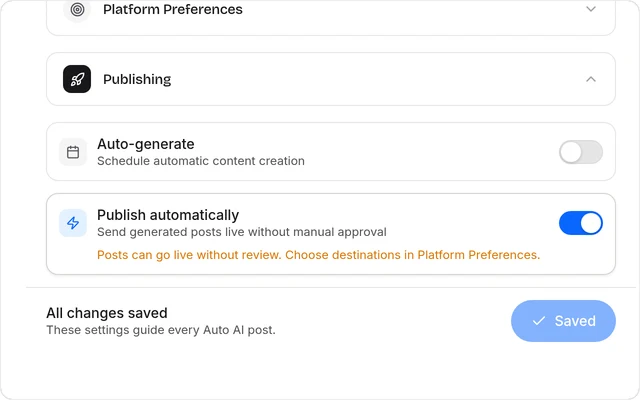Click the Publishing section title
This screenshot has width=640, height=400.
point(137,79)
